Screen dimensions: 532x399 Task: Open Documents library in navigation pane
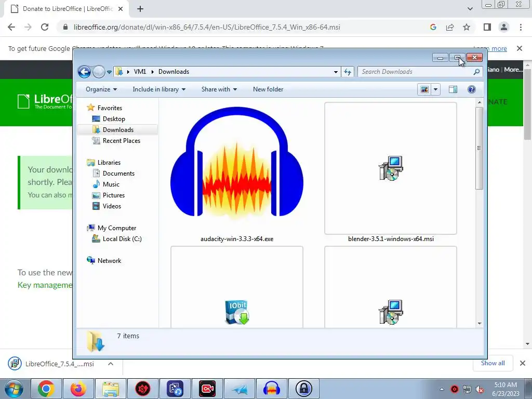pos(113,174)
